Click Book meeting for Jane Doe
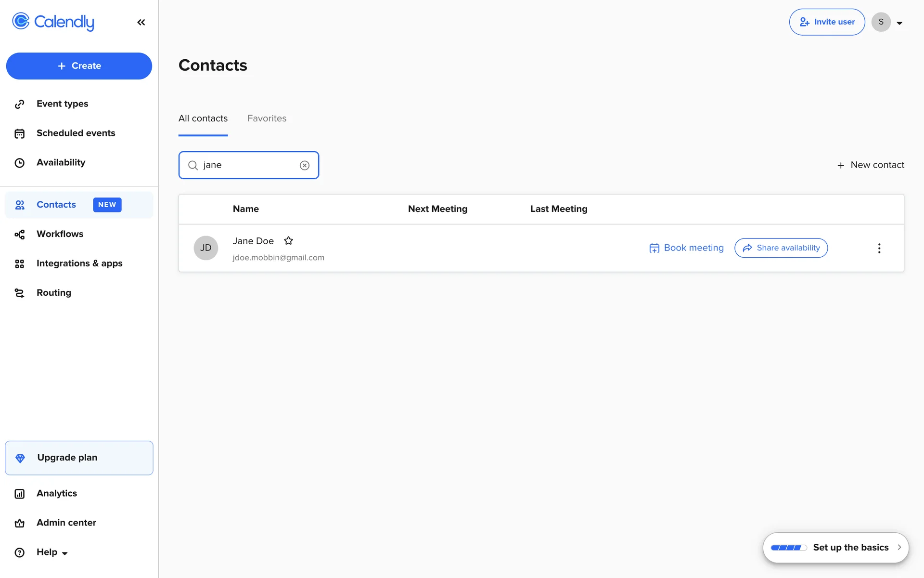The height and width of the screenshot is (578, 924). click(686, 248)
